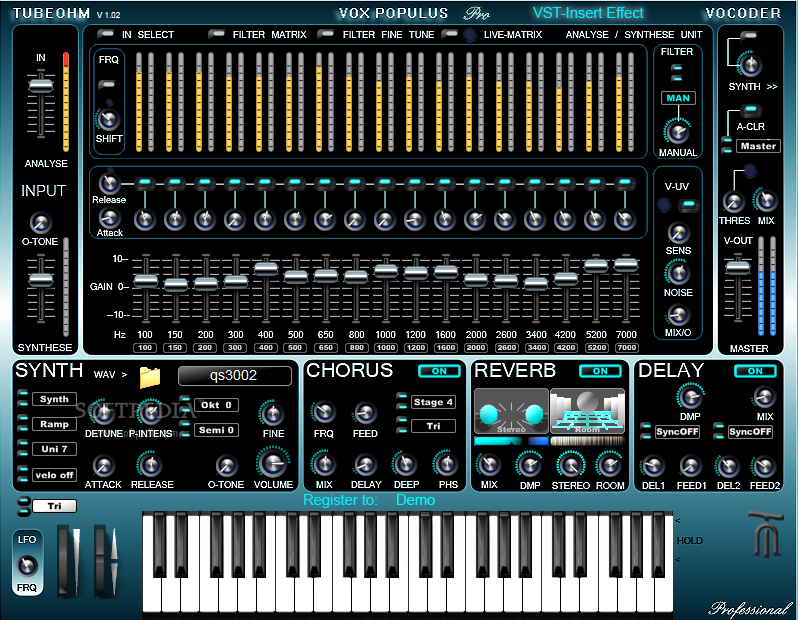Click the qs3002 preset name field

tap(235, 376)
